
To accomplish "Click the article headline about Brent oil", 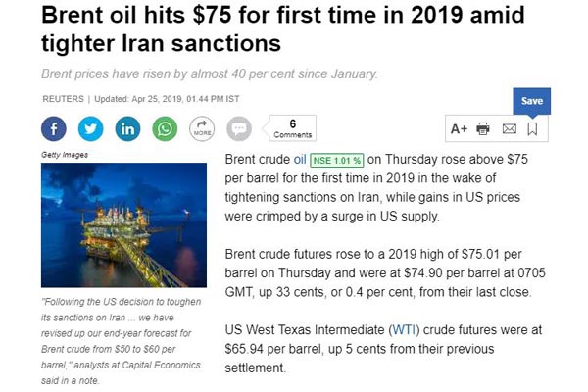I will [283, 28].
